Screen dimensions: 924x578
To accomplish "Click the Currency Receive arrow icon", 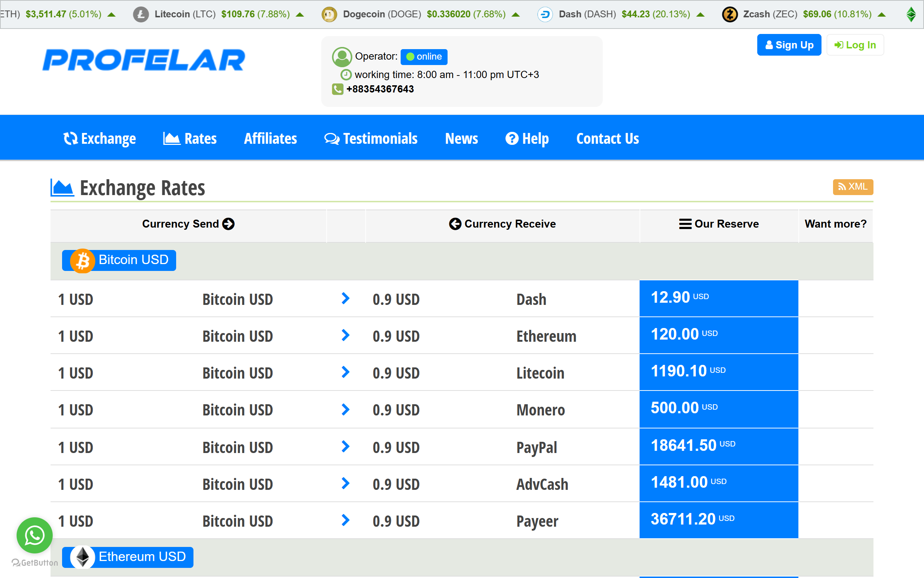I will coord(455,224).
